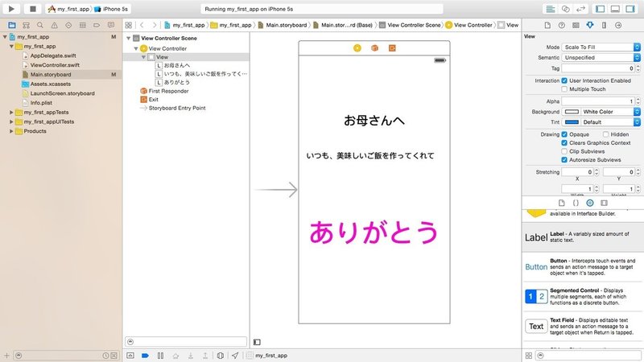Click the Background white color swatch
644x362 pixels.
pos(572,112)
